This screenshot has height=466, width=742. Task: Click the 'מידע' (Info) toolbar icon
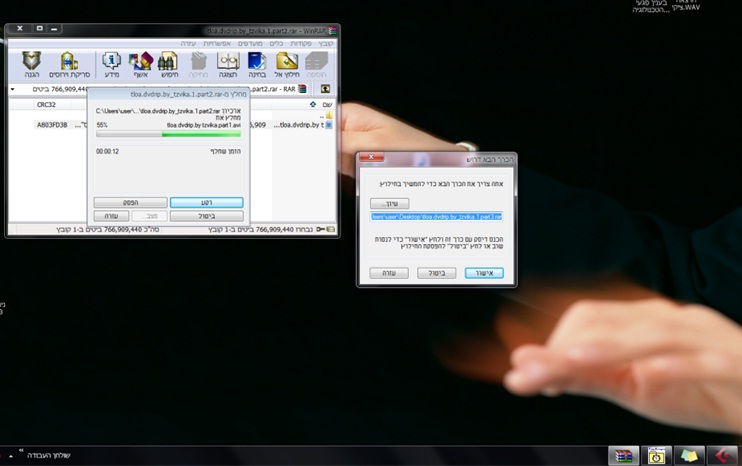tap(111, 65)
